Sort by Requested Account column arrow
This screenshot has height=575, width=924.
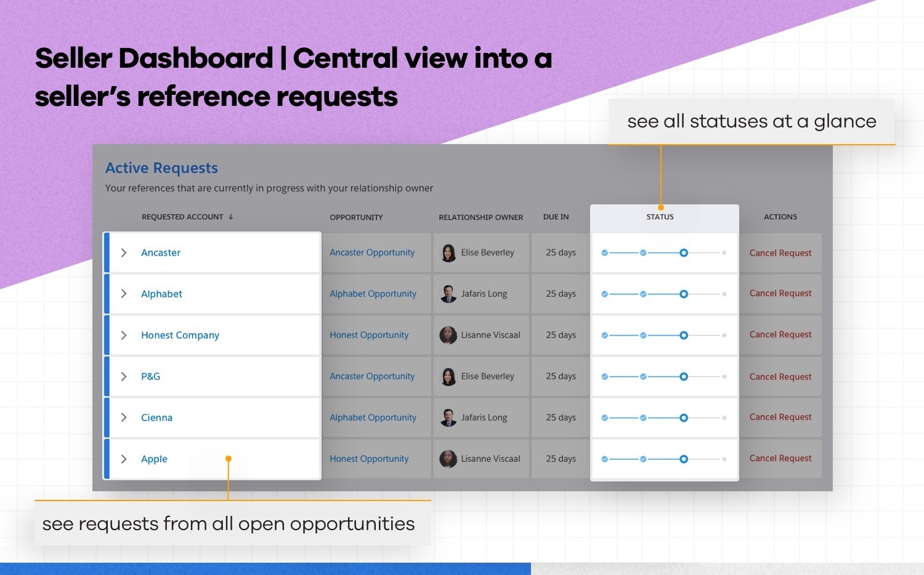tap(231, 217)
